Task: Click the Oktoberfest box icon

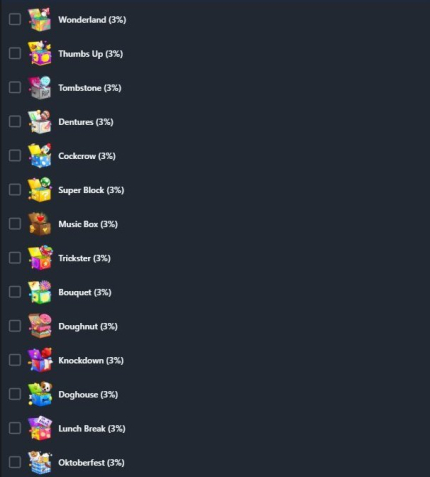Action: pyautogui.click(x=40, y=462)
